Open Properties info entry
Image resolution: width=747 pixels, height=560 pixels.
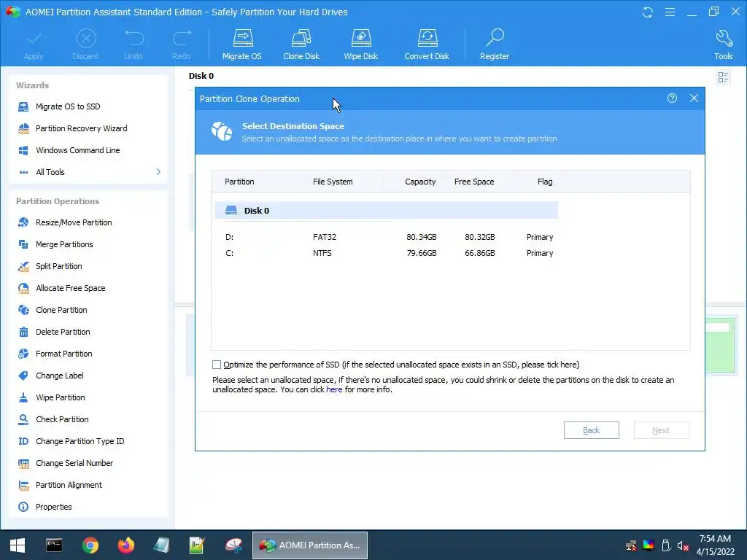53,507
